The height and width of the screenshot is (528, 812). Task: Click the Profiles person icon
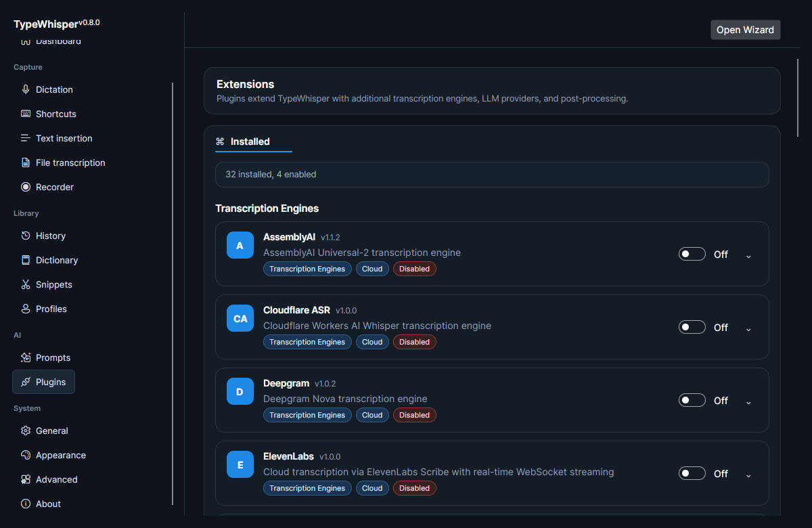tap(26, 309)
